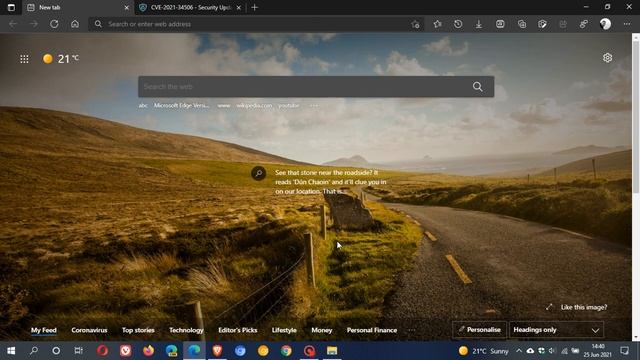640x360 pixels.
Task: Open the 'Microsoft Edge Versi...' quick link
Action: (181, 105)
